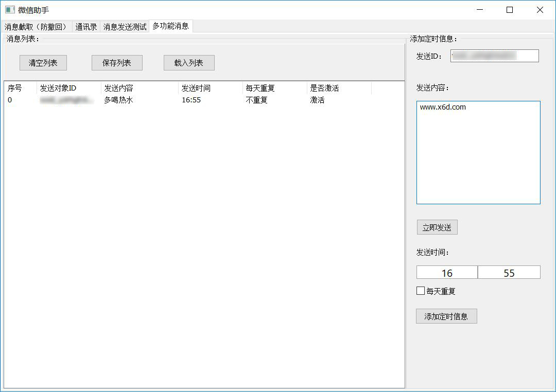
Task: Click inside the 发送ID input field
Action: 494,56
